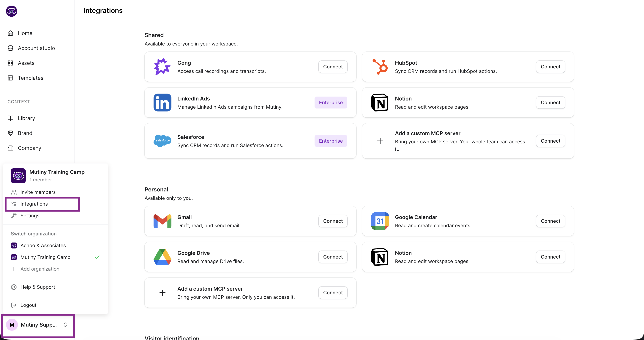Open Templates in the sidebar
The image size is (644, 340).
tap(37, 78)
